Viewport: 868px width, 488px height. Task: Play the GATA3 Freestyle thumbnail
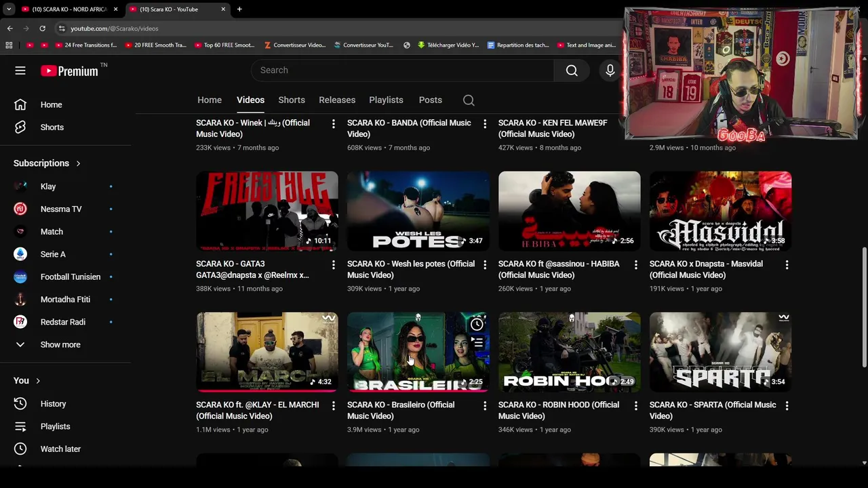point(267,211)
